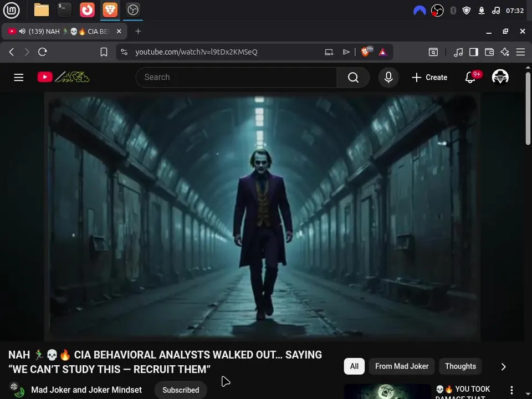Click the tab search toolbar icon

[433, 52]
